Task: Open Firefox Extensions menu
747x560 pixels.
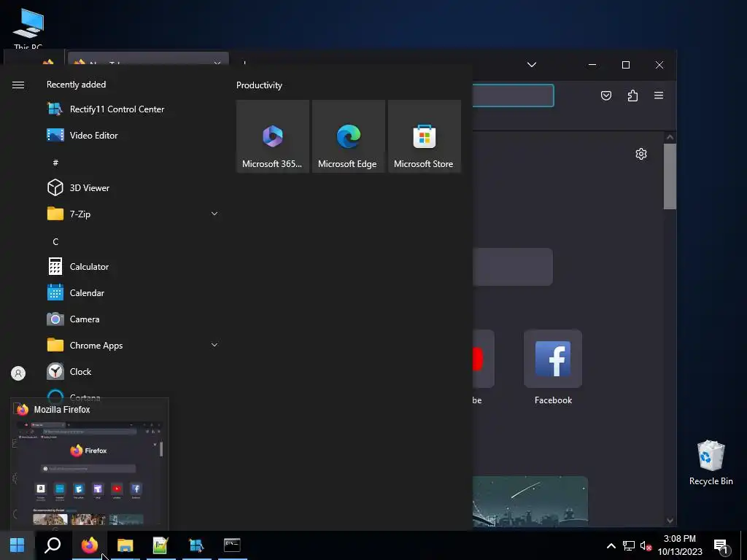Action: click(x=632, y=96)
